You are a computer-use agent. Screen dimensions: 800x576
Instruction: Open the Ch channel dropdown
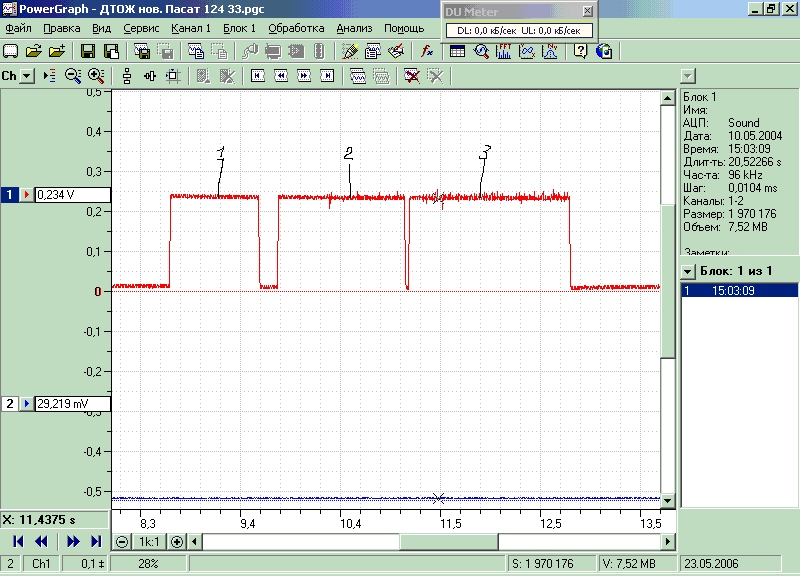click(x=28, y=77)
